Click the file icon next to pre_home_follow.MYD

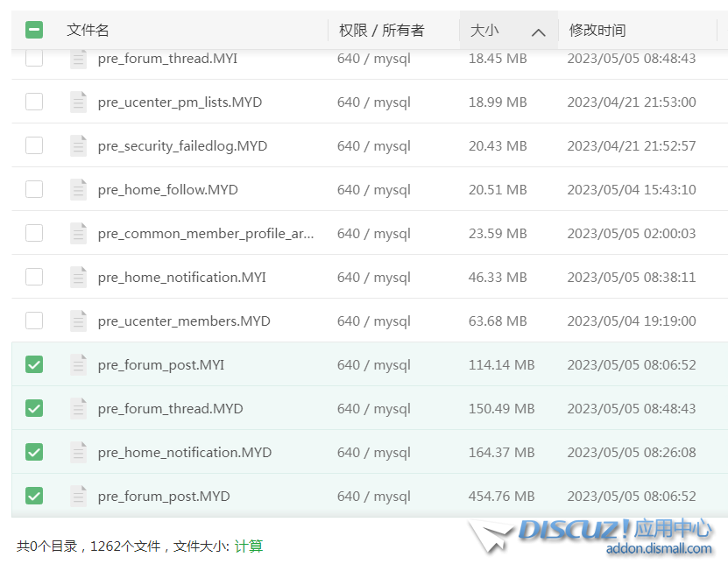coord(78,189)
